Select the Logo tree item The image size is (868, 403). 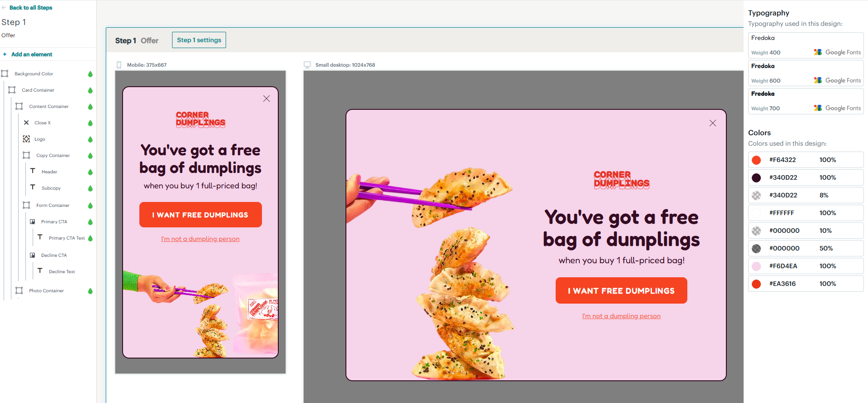tap(40, 139)
